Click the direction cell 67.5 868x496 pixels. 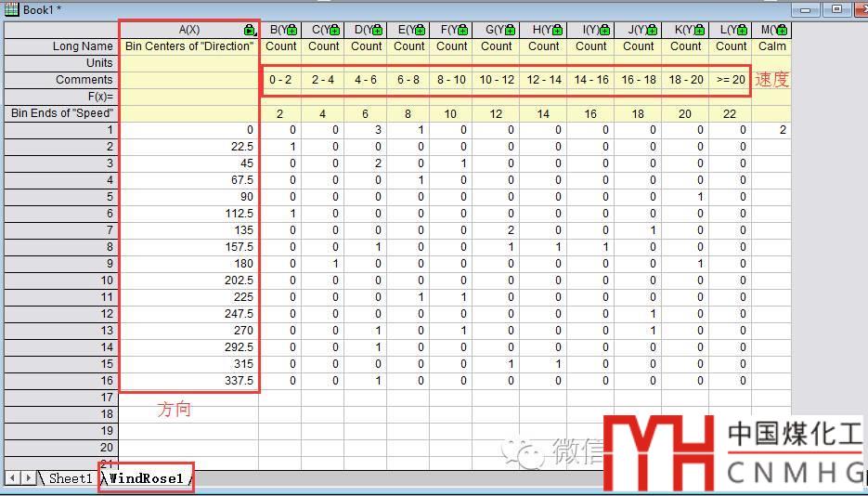(x=188, y=180)
